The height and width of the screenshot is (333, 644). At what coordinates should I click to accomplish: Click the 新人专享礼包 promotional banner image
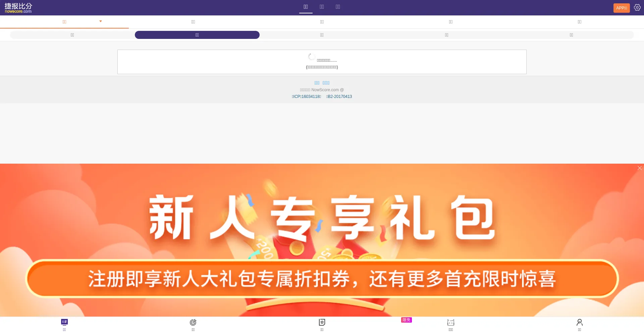tap(322, 240)
